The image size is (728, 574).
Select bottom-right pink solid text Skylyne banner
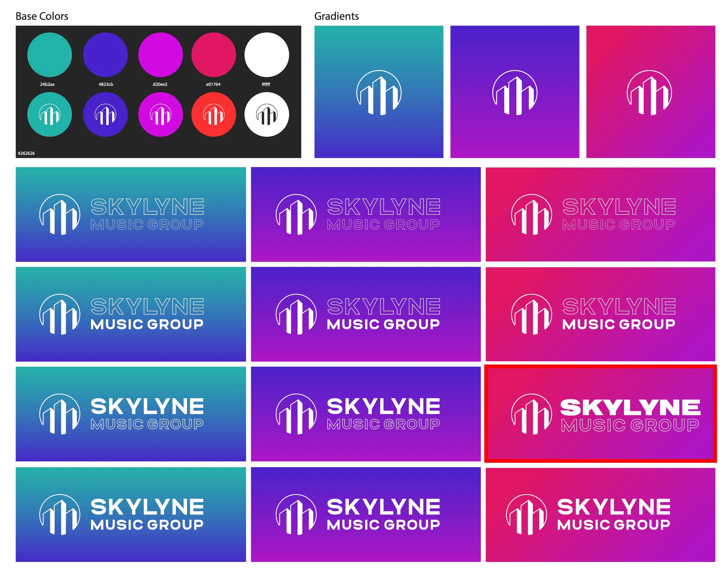point(600,515)
